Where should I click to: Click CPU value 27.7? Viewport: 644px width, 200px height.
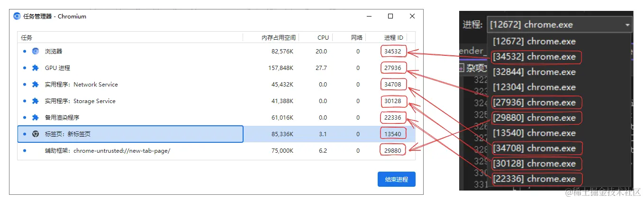coord(321,68)
